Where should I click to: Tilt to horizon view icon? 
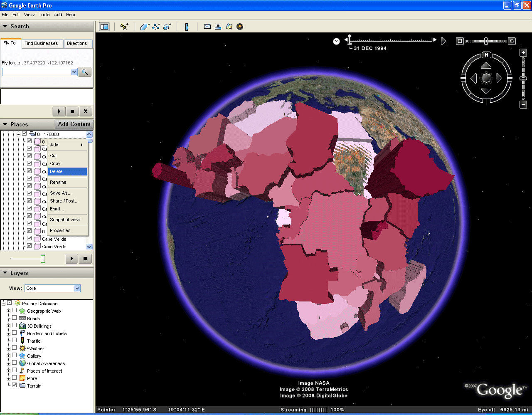point(512,41)
